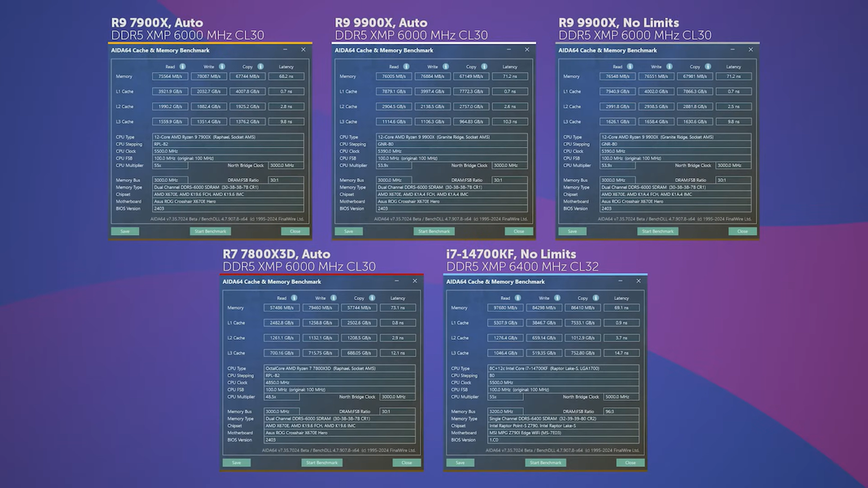Select memory latency value "68.2 ns"
Viewport: 868px width, 488px height.
[x=286, y=76]
